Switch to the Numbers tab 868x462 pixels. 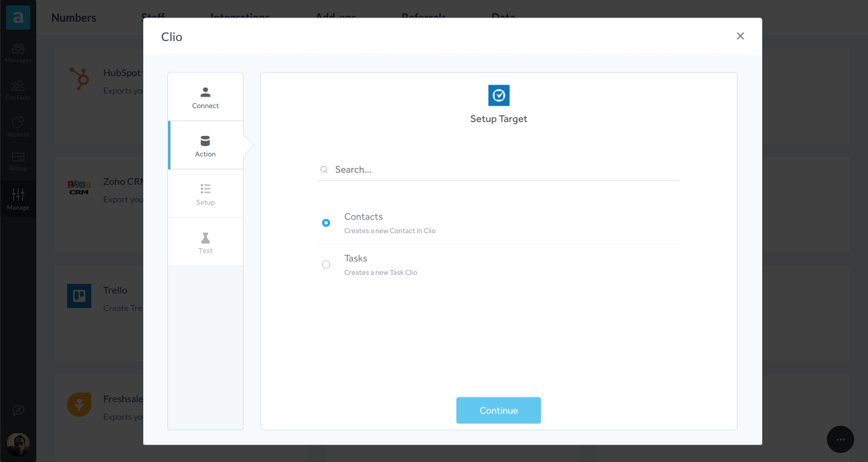74,18
